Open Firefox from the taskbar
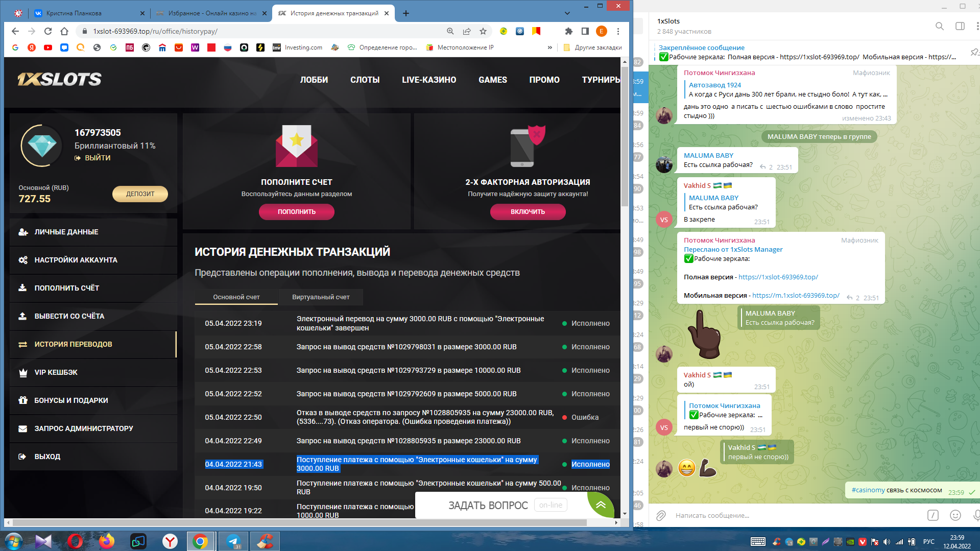 (107, 541)
